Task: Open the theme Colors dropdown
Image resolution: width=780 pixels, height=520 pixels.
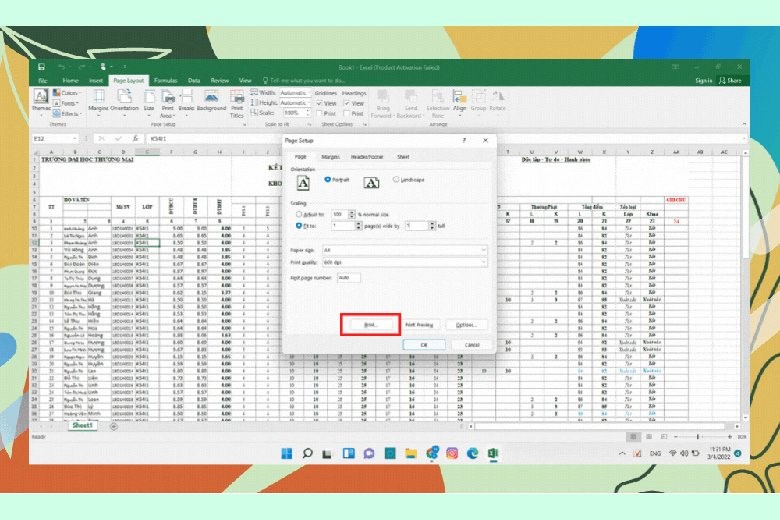Action: click(66, 93)
